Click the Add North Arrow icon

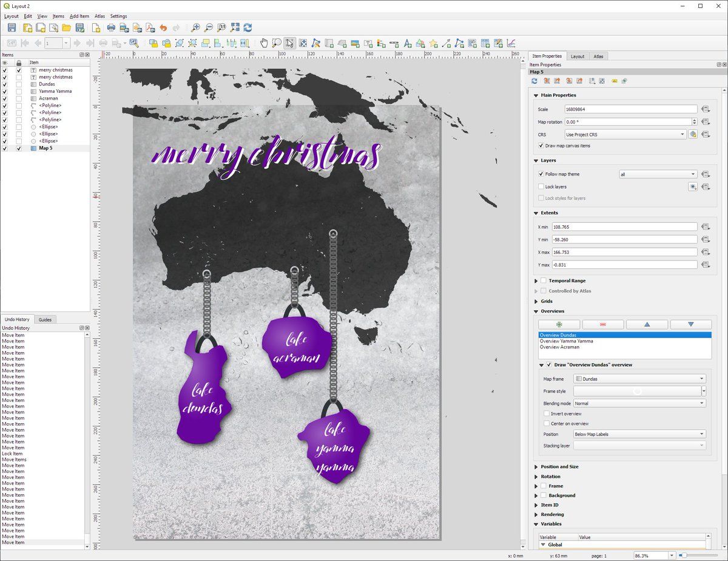[408, 43]
